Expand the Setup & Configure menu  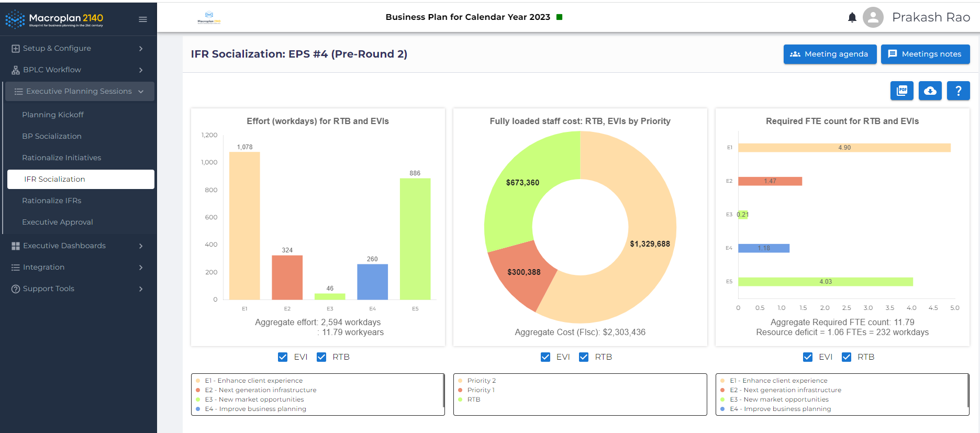point(79,48)
